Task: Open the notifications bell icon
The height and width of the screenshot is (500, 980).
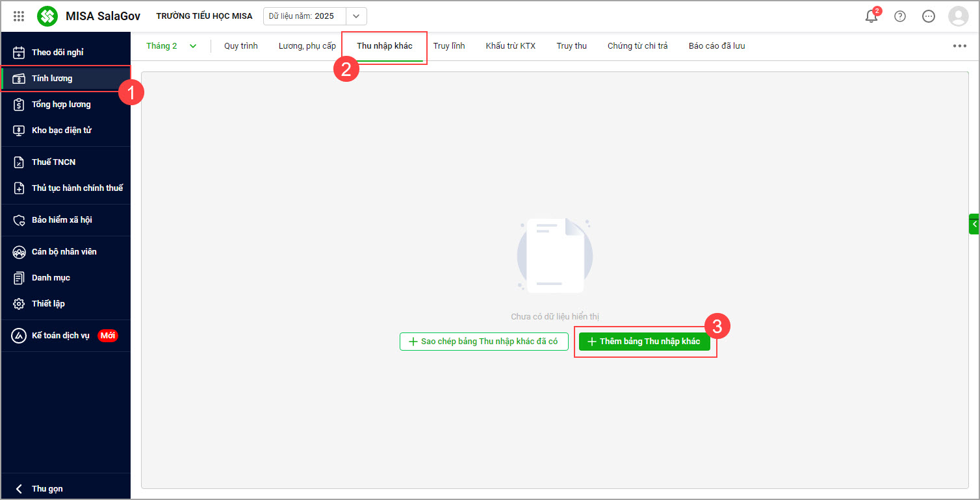Action: click(x=871, y=16)
